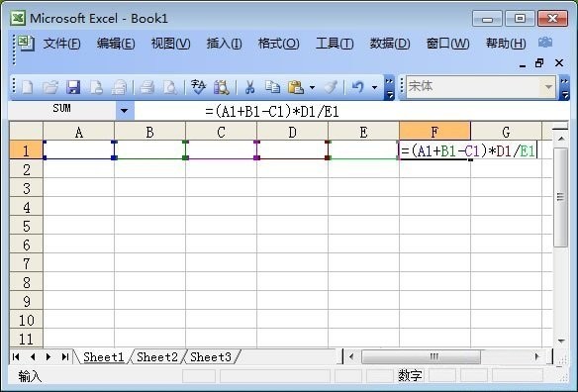Click the horizontal scrollbar thumb
Viewport: 578px width, 392px height.
421,356
